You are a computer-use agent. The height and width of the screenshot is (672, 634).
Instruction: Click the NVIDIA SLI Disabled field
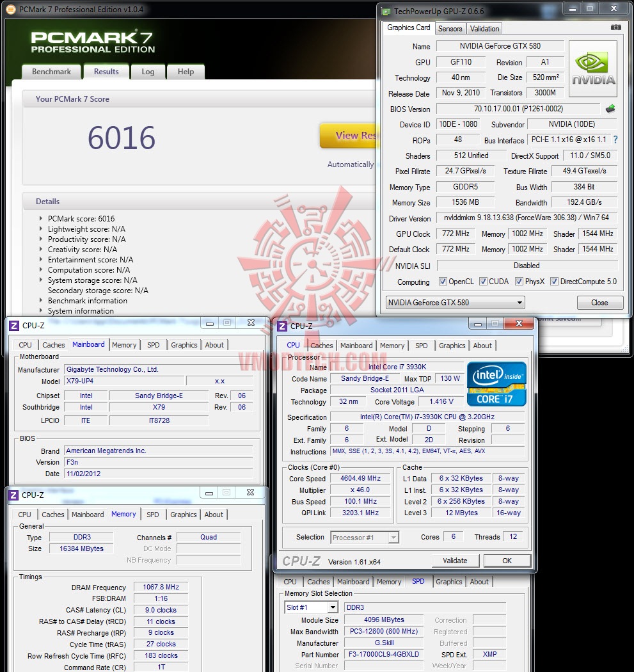pyautogui.click(x=527, y=266)
